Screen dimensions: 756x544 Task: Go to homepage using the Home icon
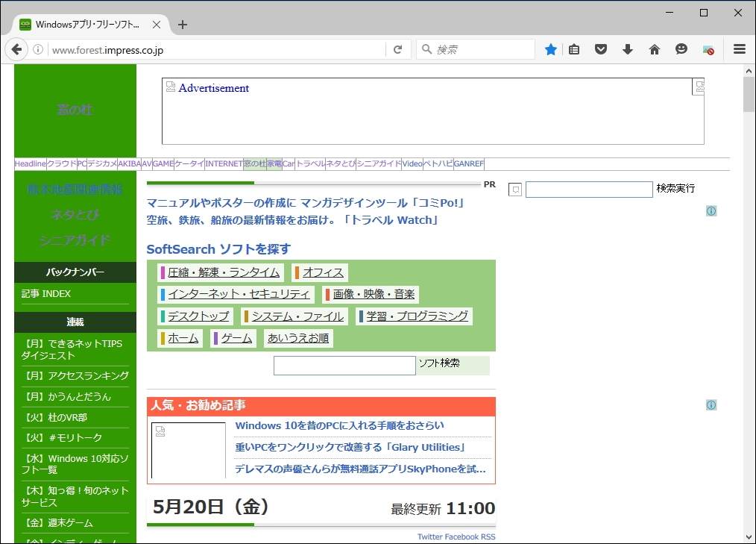655,49
